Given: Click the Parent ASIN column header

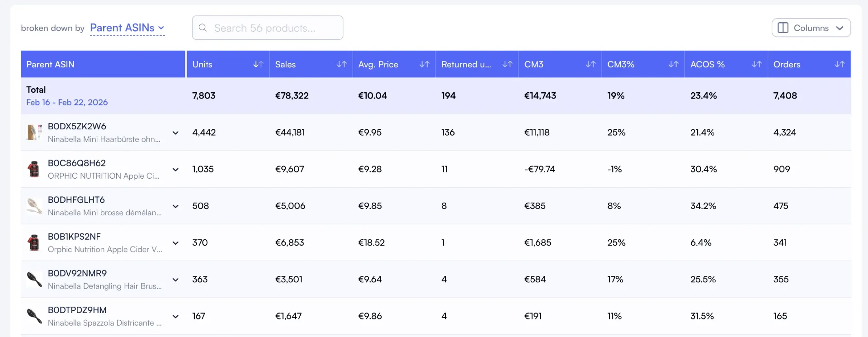Looking at the screenshot, I should click(x=103, y=64).
